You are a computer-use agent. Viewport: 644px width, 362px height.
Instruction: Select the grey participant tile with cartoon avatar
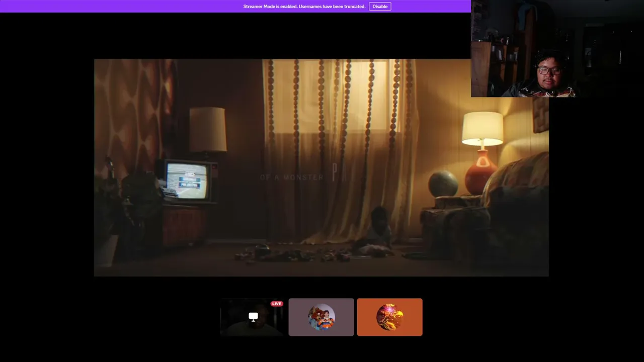[x=321, y=317]
